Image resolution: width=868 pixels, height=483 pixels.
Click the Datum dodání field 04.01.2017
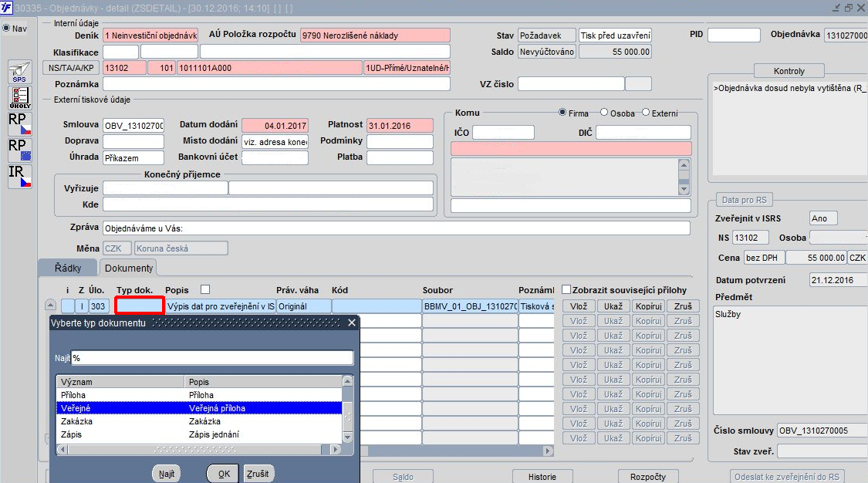pyautogui.click(x=275, y=126)
